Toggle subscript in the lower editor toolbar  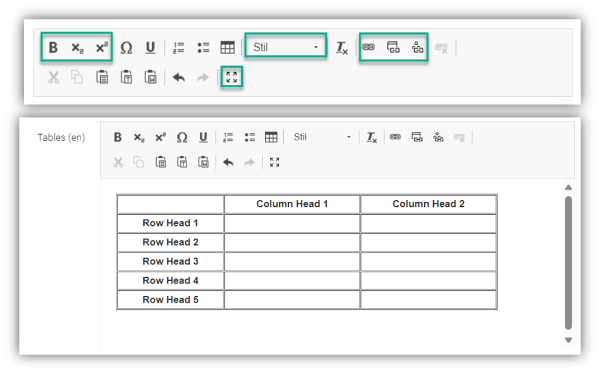click(139, 137)
